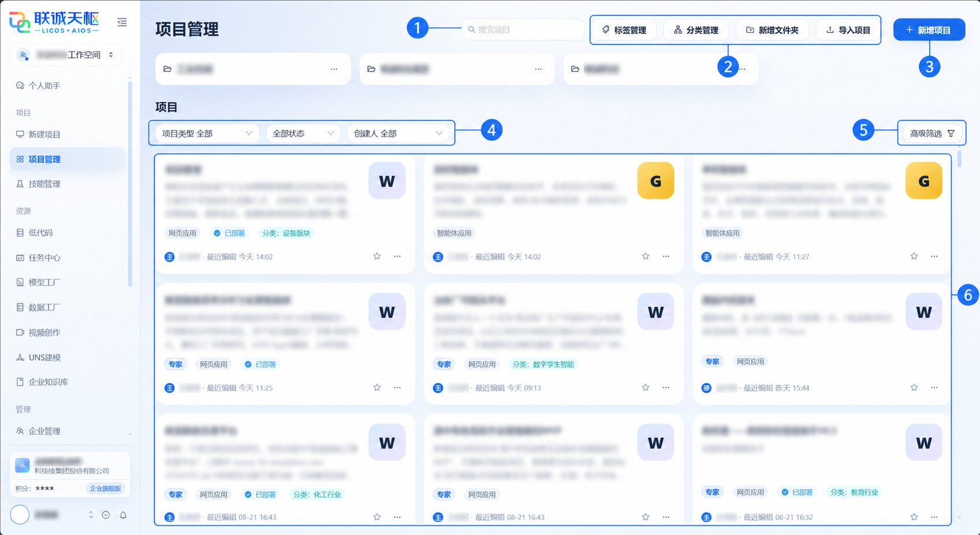
Task: Open 分类管理 from the top toolbar
Action: tap(696, 30)
